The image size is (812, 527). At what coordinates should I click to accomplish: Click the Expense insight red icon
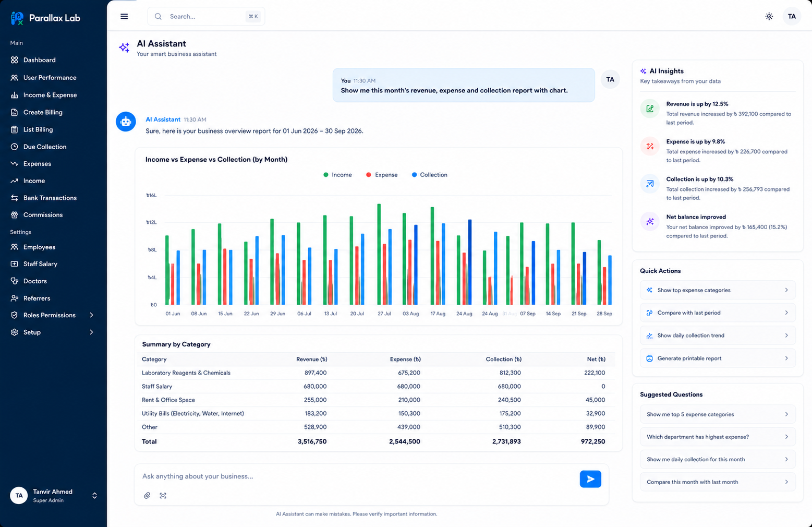click(x=650, y=146)
